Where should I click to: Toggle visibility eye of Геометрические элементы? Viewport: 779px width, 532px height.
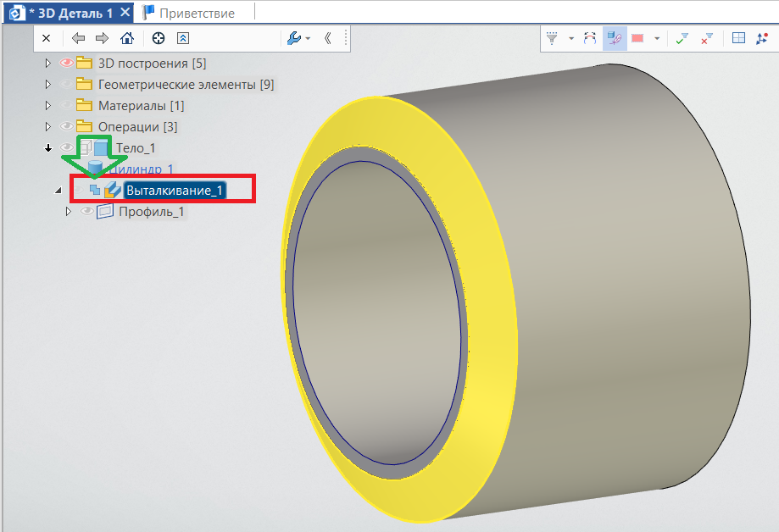67,85
